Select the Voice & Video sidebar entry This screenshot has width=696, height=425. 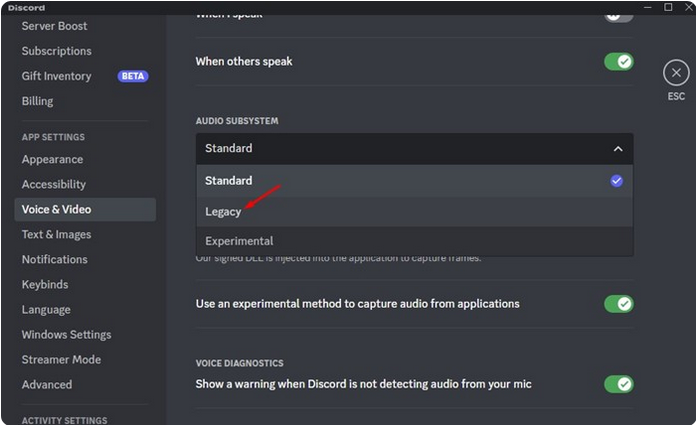click(x=85, y=209)
